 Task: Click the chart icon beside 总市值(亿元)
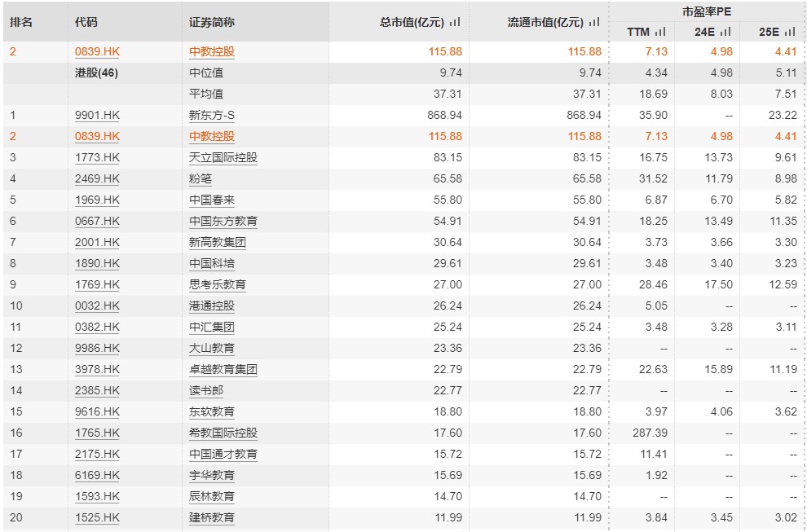click(455, 23)
